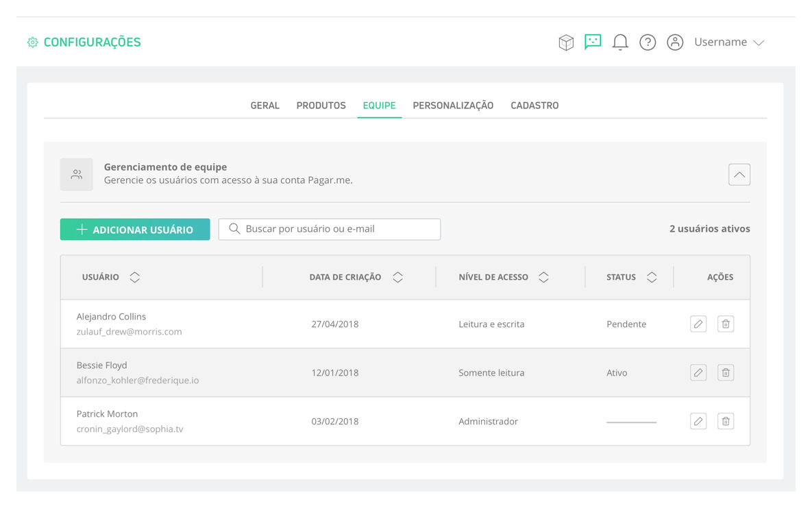
Task: Open the user profile icon in the header
Action: click(x=675, y=42)
